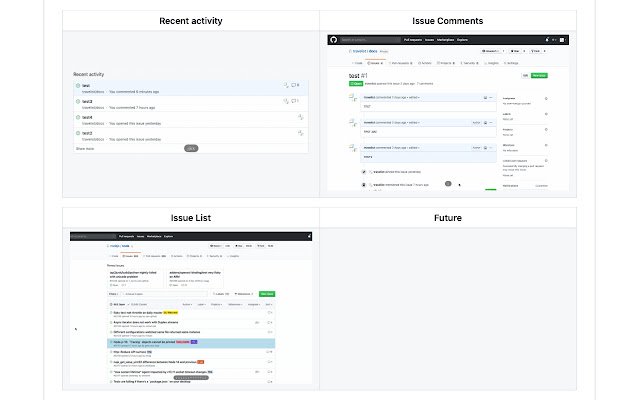Open Insights tab in Issue List repo
This screenshot has height=400, width=640.
click(233, 256)
